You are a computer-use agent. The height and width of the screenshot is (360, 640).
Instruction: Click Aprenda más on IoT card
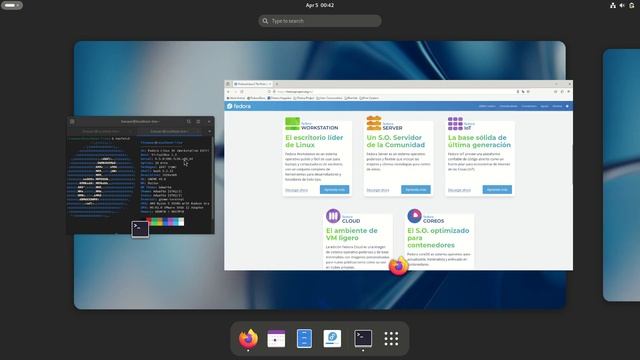point(497,189)
